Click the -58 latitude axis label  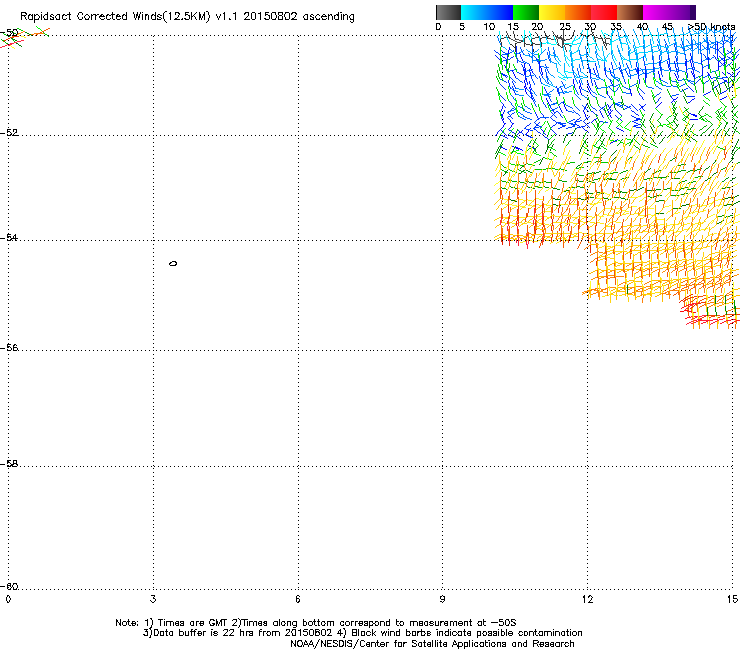click(x=9, y=464)
